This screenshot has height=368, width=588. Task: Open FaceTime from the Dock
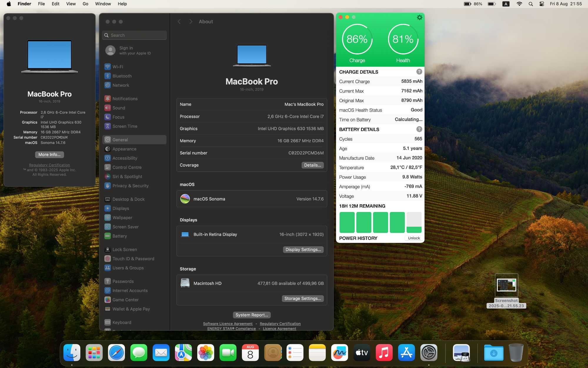pos(228,352)
